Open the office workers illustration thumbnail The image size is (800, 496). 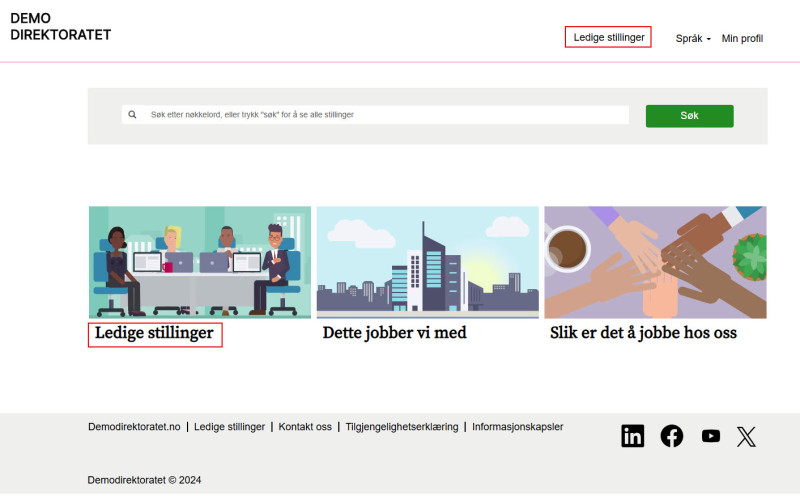(x=199, y=262)
